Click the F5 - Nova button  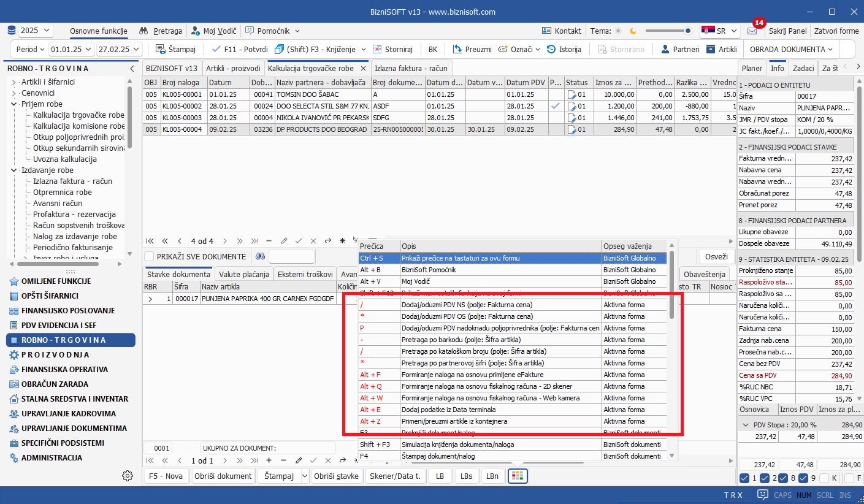pos(166,476)
